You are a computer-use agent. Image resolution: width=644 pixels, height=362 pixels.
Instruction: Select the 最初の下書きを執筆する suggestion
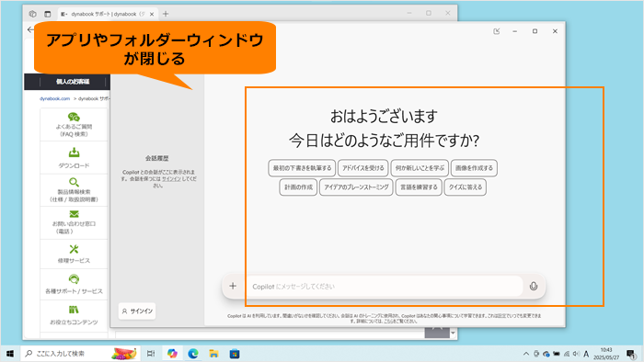coord(302,168)
